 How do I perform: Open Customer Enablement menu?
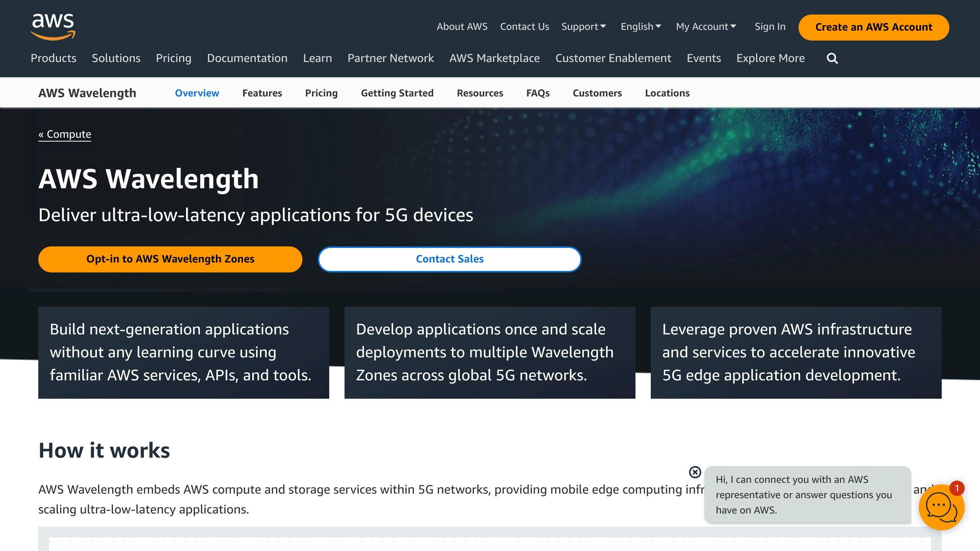[x=613, y=58]
